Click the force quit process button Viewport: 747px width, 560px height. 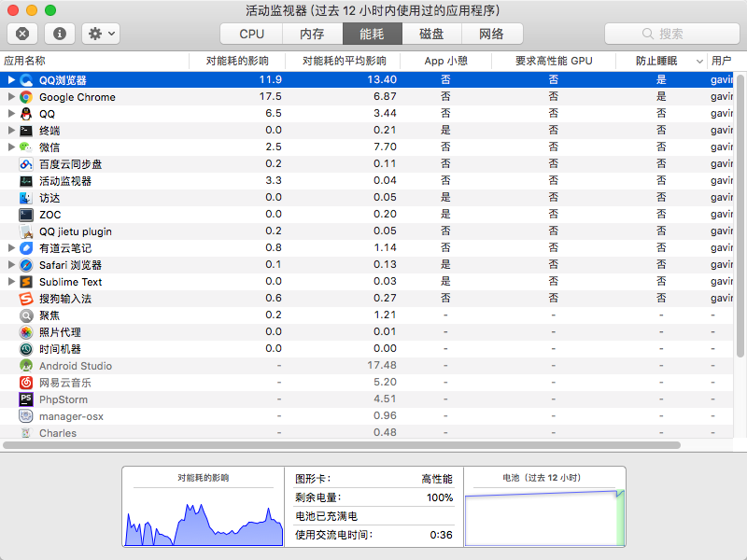pyautogui.click(x=22, y=34)
